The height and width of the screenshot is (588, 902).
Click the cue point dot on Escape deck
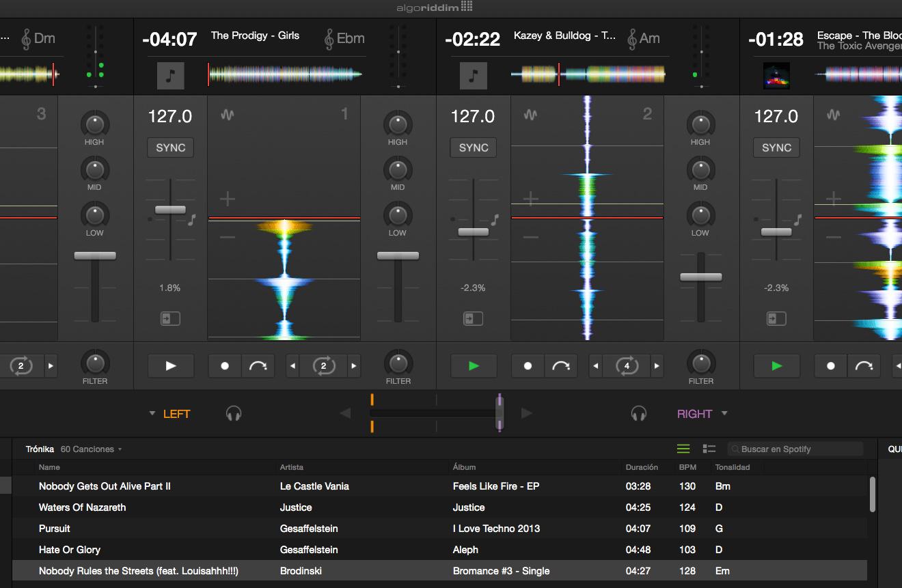click(831, 366)
